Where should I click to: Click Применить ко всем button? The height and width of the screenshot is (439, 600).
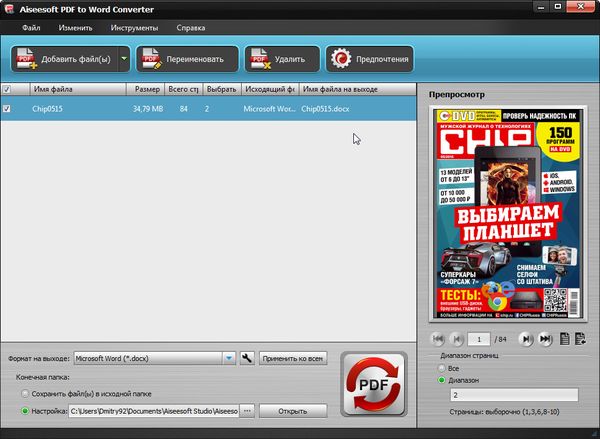pos(293,359)
